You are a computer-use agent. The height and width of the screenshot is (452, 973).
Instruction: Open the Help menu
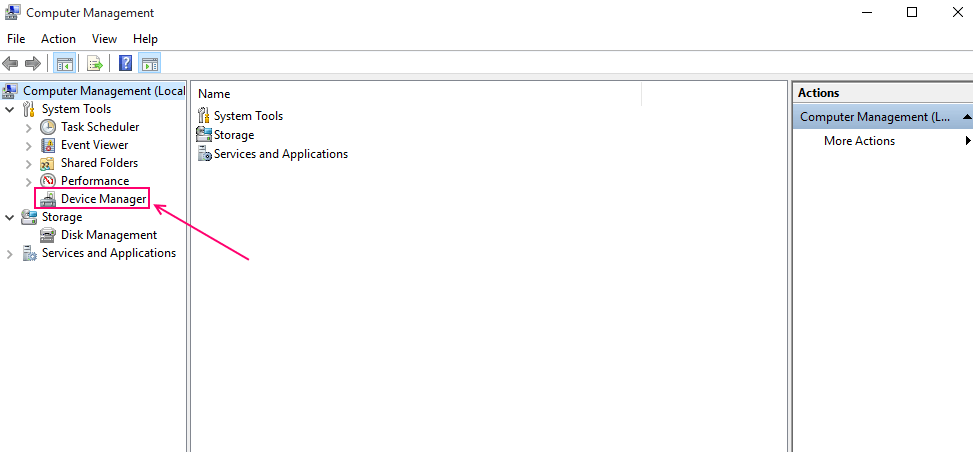tap(145, 38)
